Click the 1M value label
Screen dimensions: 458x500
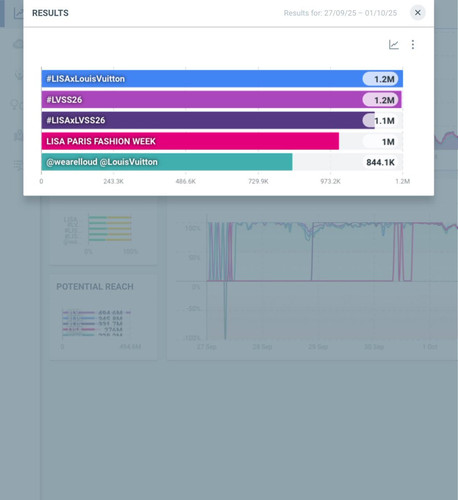[388, 142]
